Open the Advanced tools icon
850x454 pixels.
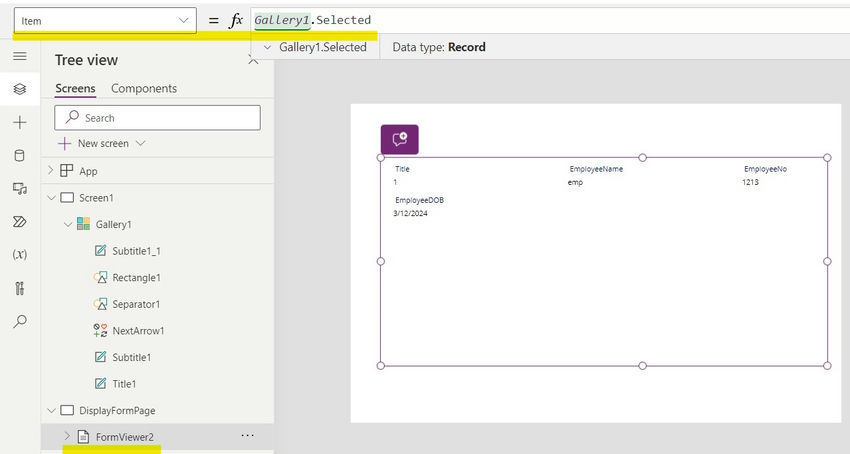point(20,288)
